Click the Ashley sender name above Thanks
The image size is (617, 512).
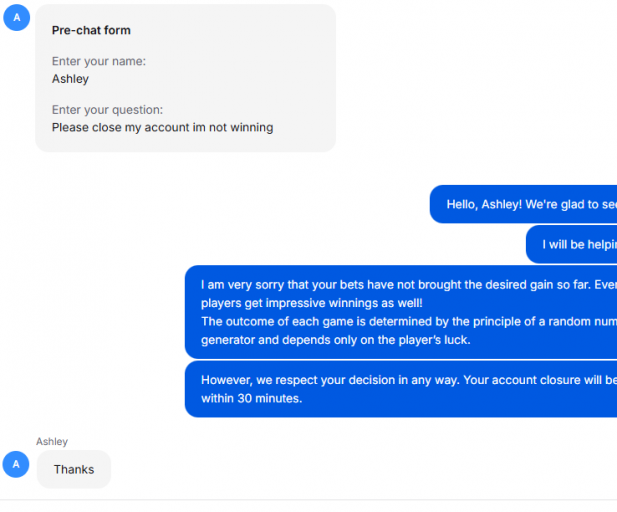[x=52, y=441]
